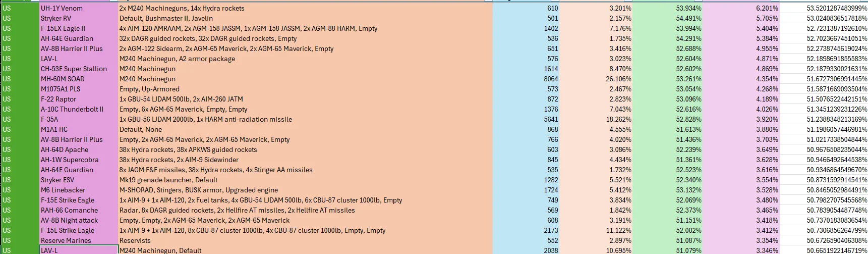Select the UH-1Y Venom cell

point(79,8)
